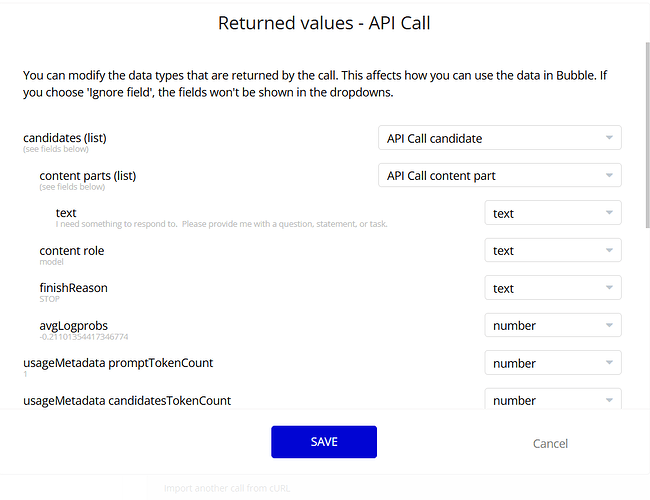The height and width of the screenshot is (500, 650).
Task: Open the candidates (list) type dropdown
Action: pyautogui.click(x=499, y=138)
